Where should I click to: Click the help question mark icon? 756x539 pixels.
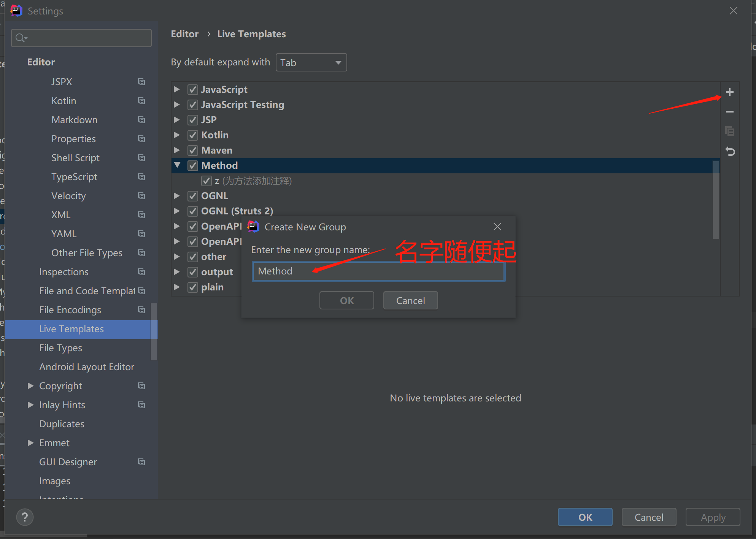(25, 517)
